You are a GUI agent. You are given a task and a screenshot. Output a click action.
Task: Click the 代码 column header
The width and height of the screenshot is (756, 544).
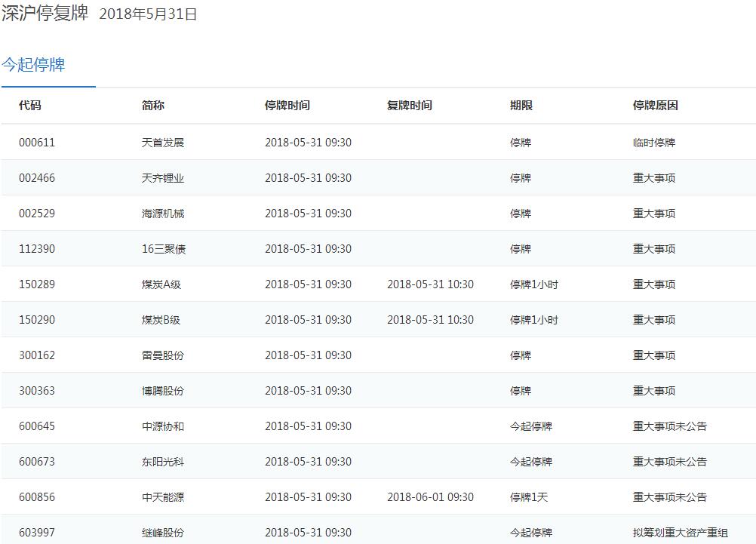(x=30, y=106)
